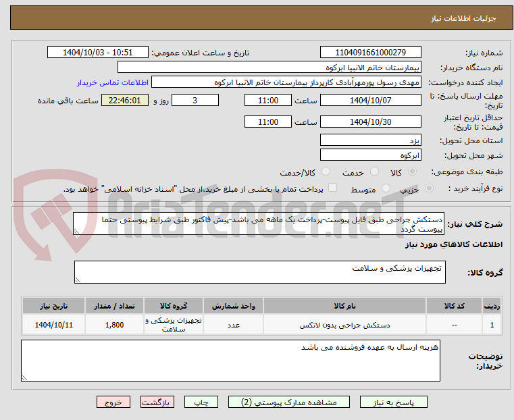Click the خروج exit button
The height and width of the screenshot is (420, 514).
tap(113, 402)
